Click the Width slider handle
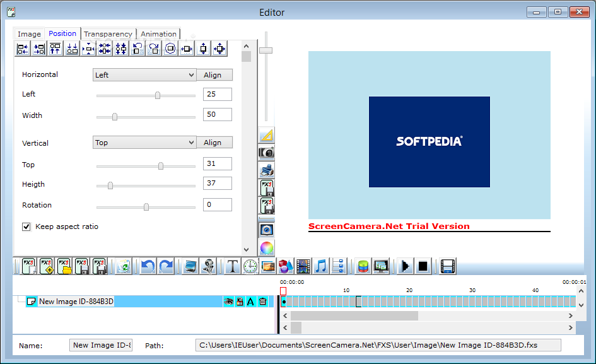Viewport: 596px width, 364px height. 115,116
